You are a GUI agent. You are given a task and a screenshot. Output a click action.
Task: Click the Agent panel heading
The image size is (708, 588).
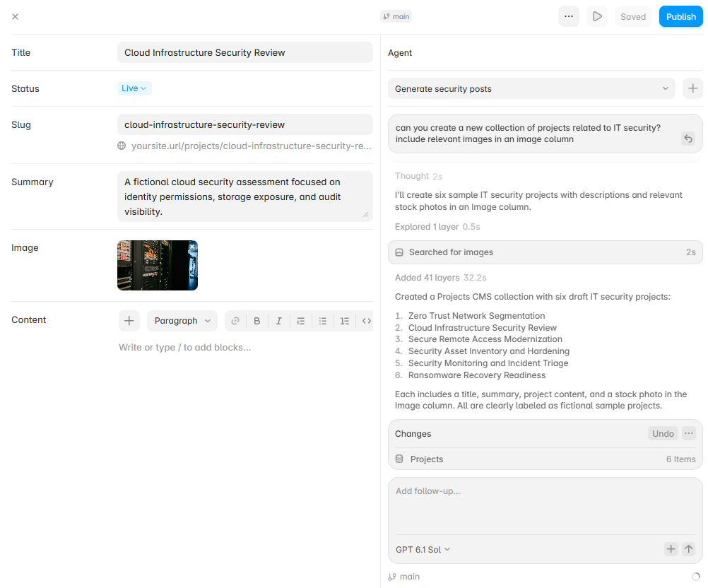point(400,53)
